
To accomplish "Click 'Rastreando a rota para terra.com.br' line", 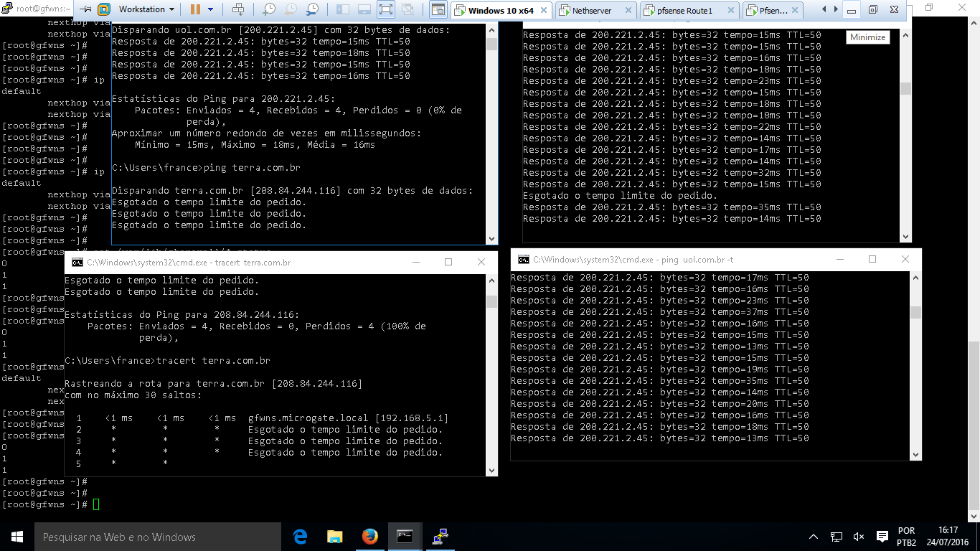I will tap(213, 384).
